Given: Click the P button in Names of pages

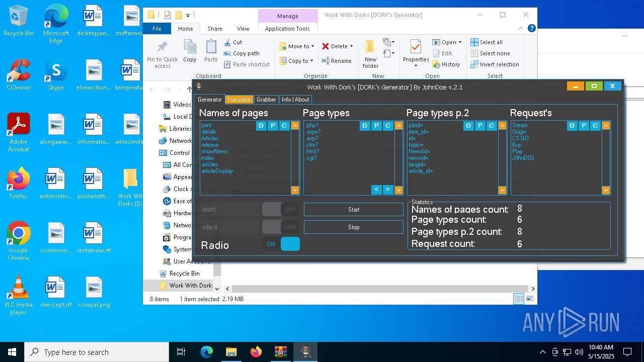Looking at the screenshot, I should 273,126.
